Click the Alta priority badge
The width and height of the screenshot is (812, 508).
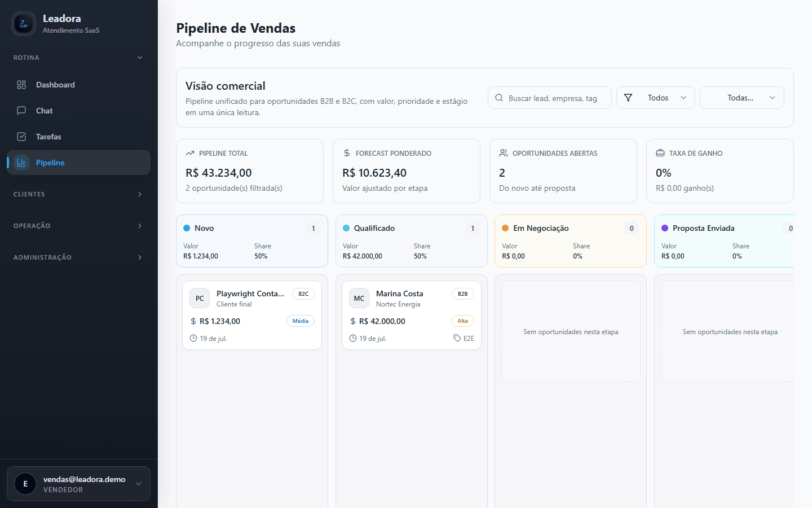[x=463, y=321]
